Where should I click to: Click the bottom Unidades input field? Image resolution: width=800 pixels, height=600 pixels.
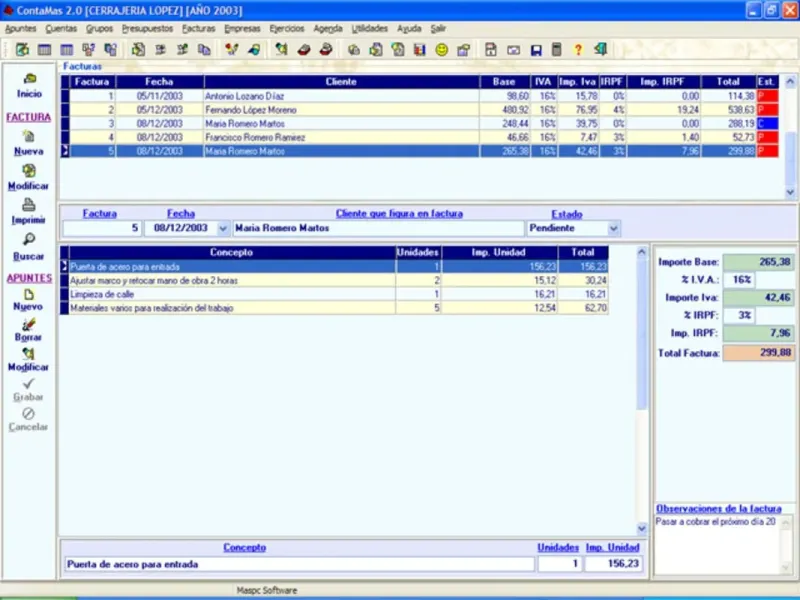coord(559,564)
